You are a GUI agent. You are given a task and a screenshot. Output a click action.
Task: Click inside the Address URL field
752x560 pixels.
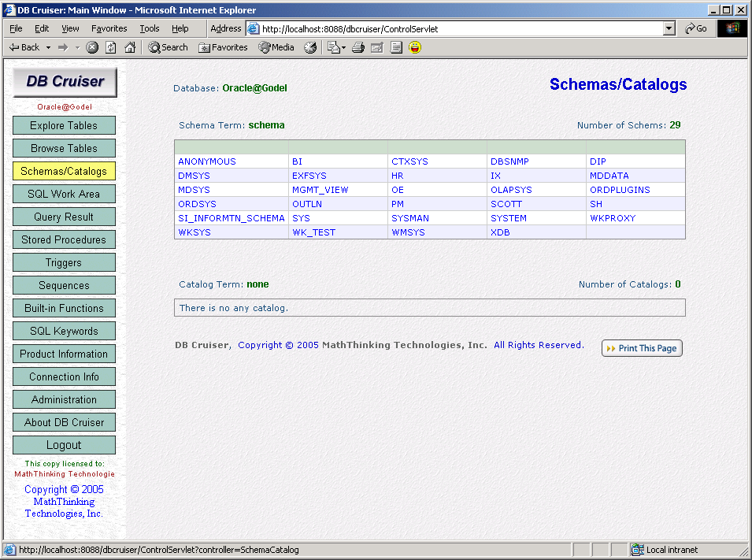click(x=457, y=28)
